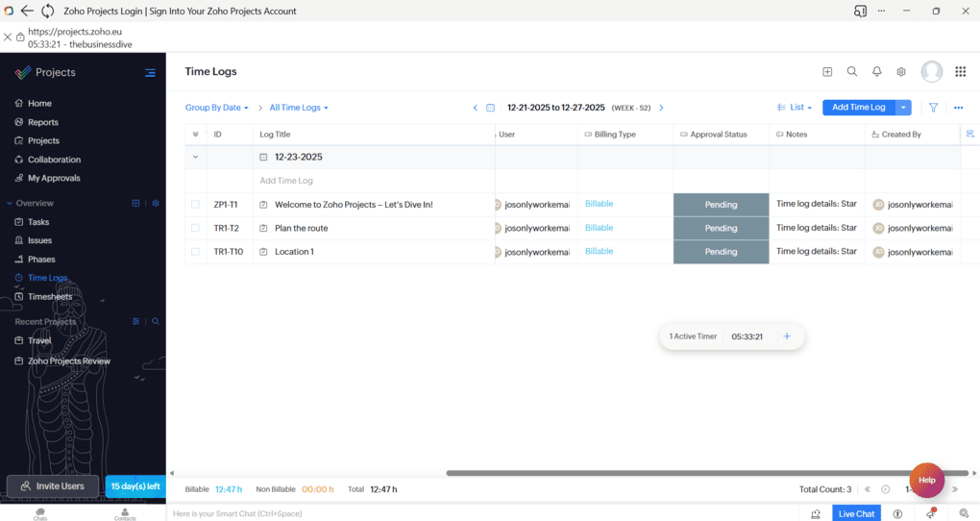Open the notifications bell
This screenshot has height=521, width=980.
pyautogui.click(x=877, y=72)
